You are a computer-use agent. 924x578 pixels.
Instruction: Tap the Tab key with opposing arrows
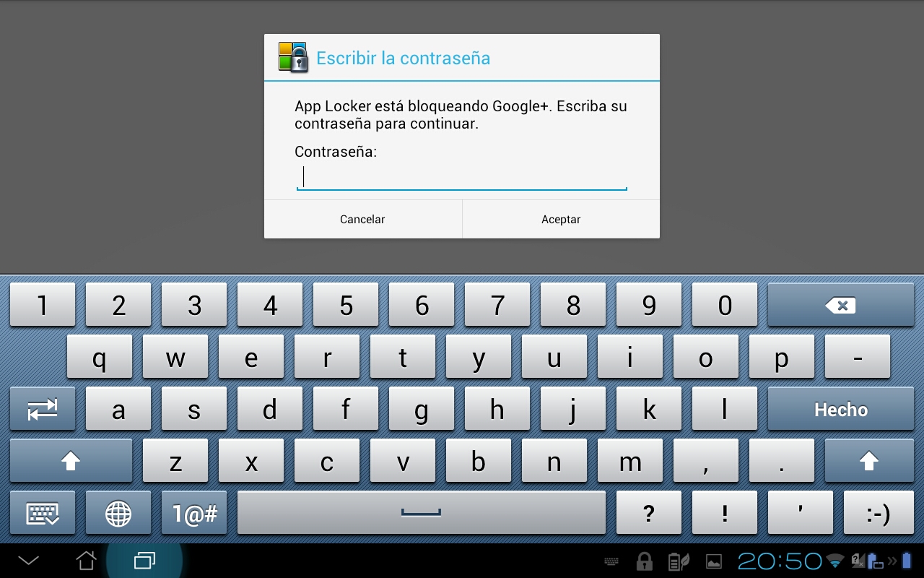click(x=42, y=410)
